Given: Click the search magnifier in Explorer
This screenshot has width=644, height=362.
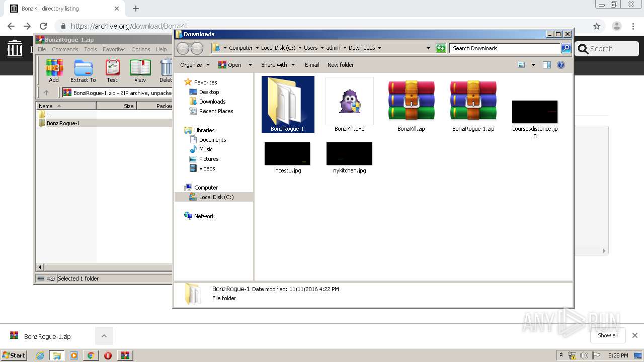Looking at the screenshot, I should [x=566, y=48].
